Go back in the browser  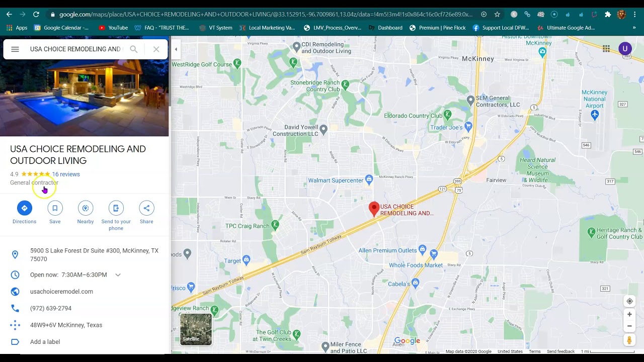click(9, 15)
